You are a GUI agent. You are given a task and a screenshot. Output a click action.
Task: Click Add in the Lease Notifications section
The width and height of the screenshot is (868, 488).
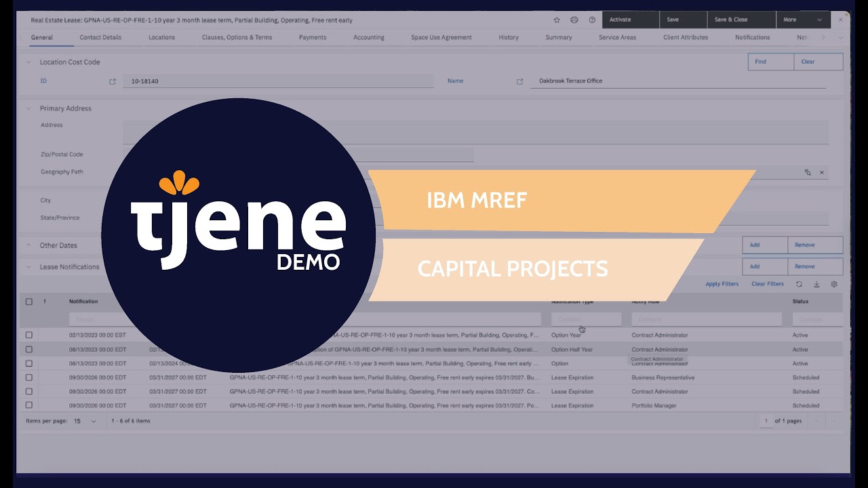pyautogui.click(x=765, y=266)
